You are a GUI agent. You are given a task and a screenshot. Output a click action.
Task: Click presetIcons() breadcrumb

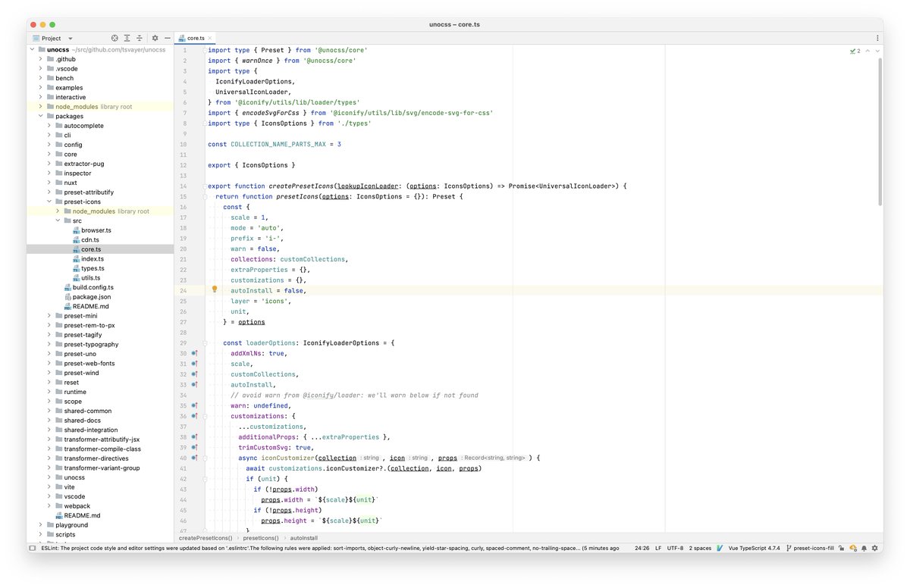pyautogui.click(x=260, y=538)
